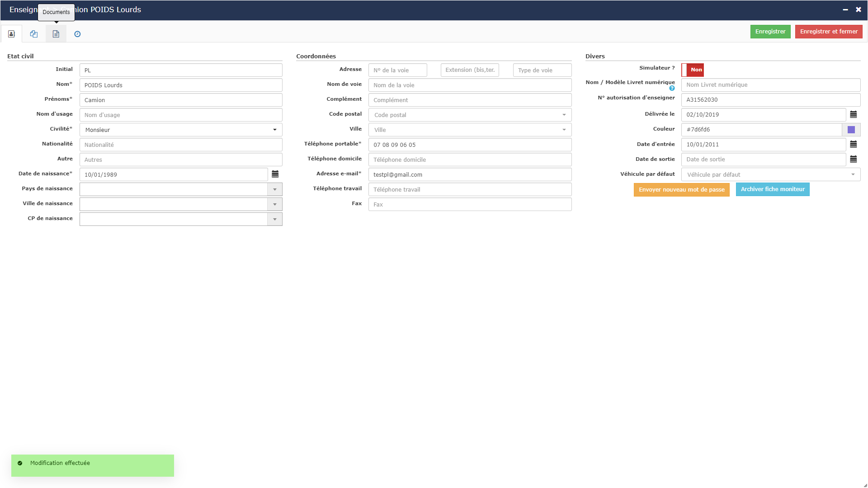The height and width of the screenshot is (488, 868).
Task: Click the Date de naissance field
Action: 174,174
